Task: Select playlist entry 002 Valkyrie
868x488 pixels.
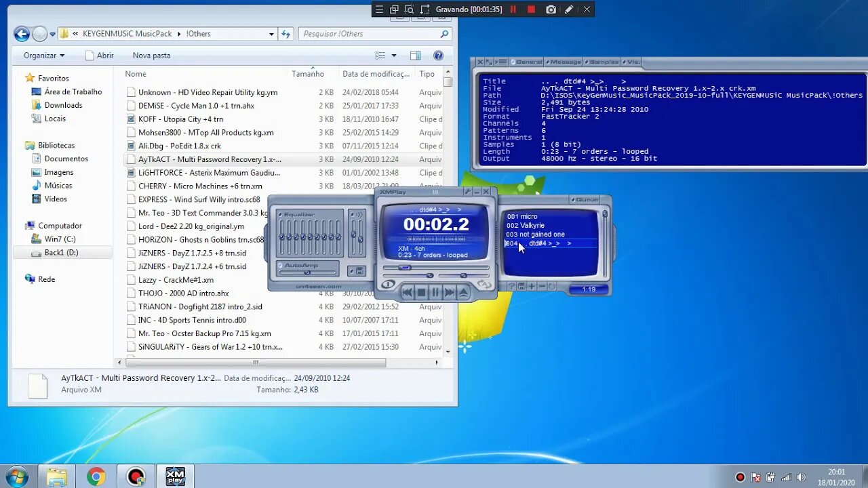Action: (526, 225)
